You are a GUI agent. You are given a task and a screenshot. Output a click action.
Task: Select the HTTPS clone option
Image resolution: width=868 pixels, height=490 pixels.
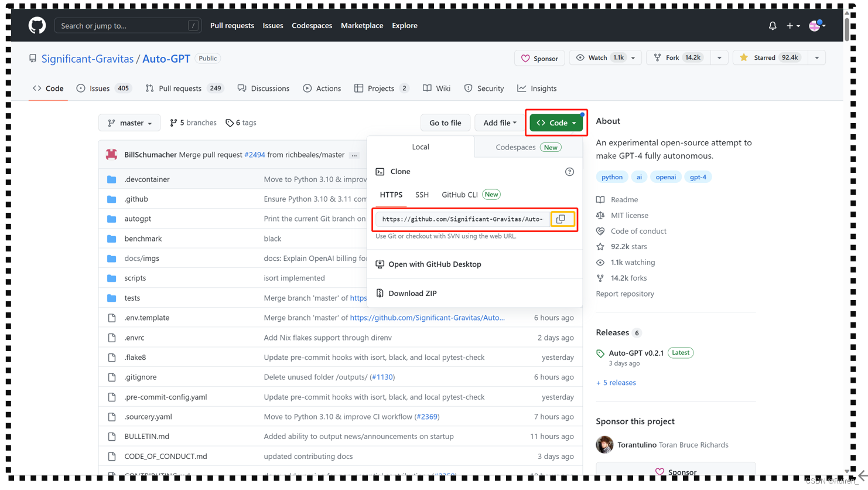[391, 195]
